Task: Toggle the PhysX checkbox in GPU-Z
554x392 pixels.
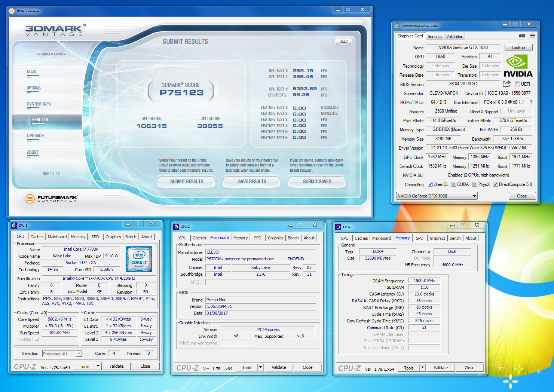Action: tap(475, 184)
